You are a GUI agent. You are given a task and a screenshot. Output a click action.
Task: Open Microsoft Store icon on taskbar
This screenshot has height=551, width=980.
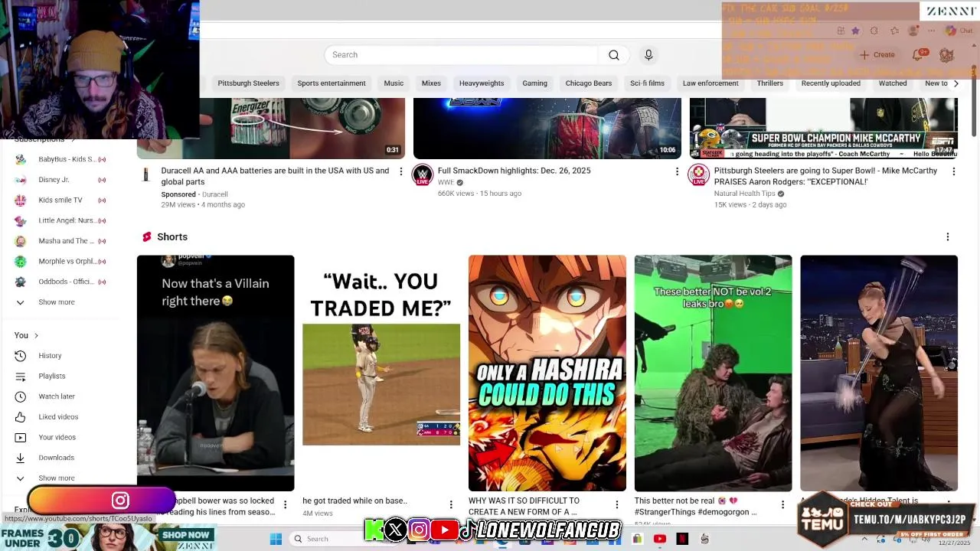tap(637, 539)
